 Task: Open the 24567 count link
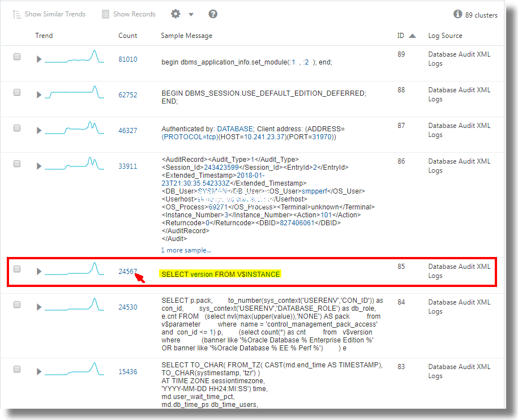point(126,271)
